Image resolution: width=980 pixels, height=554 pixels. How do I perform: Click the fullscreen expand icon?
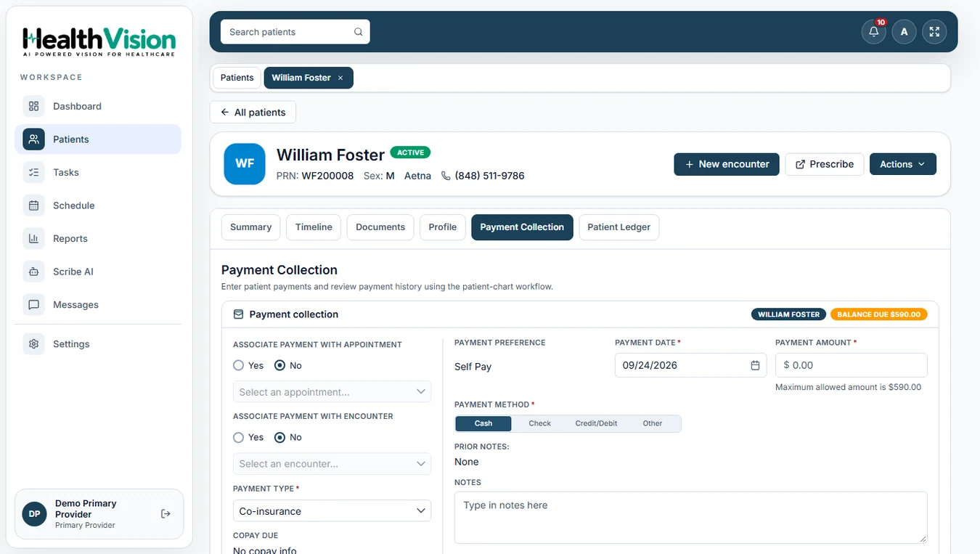934,32
